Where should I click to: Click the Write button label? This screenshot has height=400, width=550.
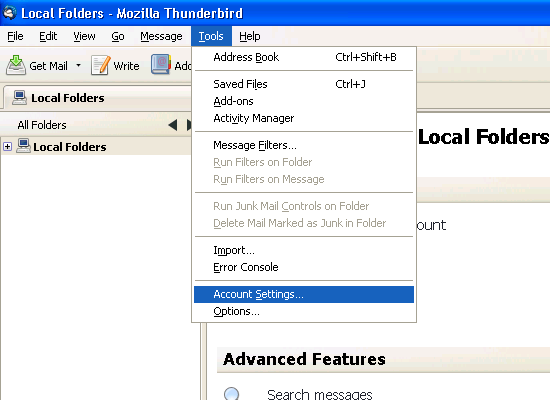(x=126, y=66)
